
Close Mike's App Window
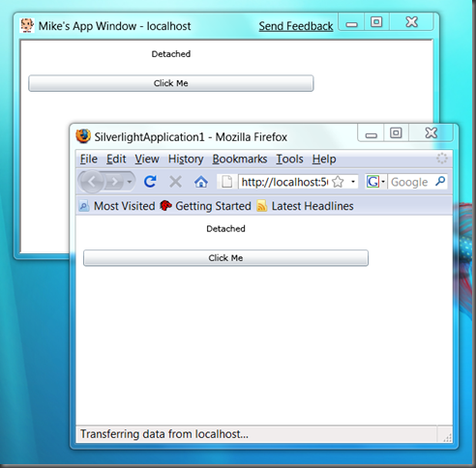[x=412, y=22]
